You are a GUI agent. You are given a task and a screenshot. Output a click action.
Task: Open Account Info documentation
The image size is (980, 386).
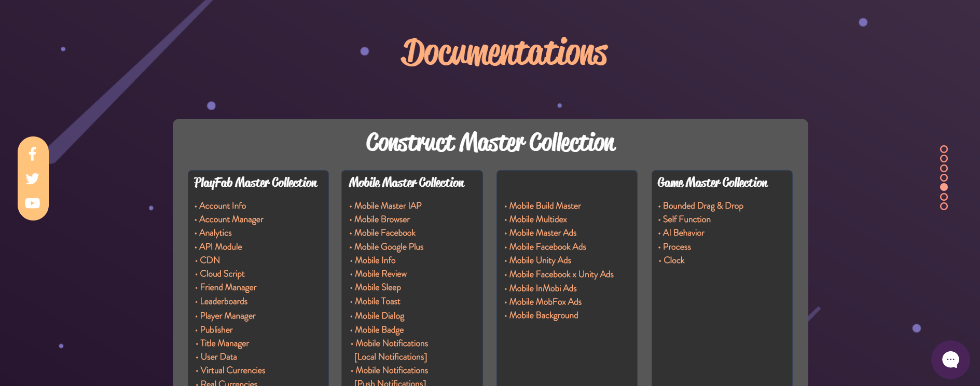[223, 206]
